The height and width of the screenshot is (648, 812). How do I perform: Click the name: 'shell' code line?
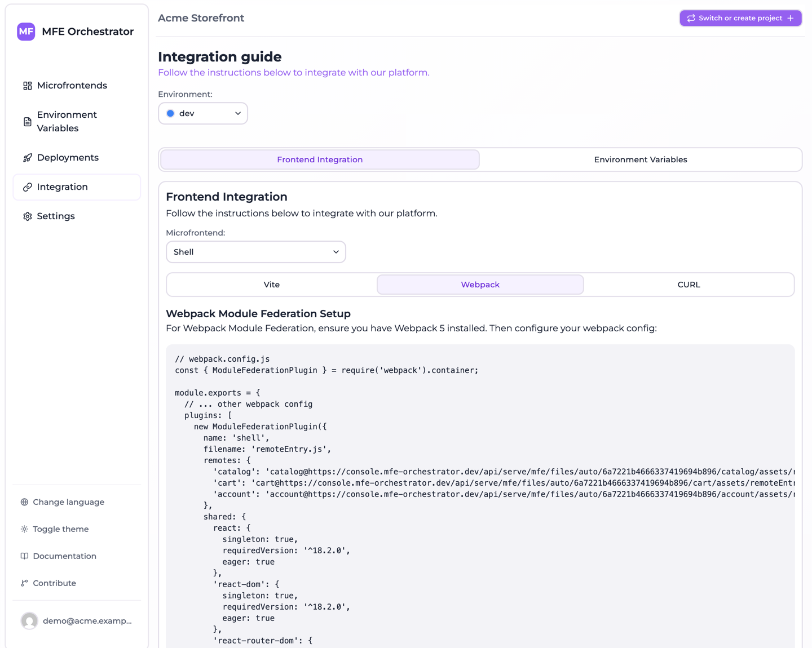237,438
